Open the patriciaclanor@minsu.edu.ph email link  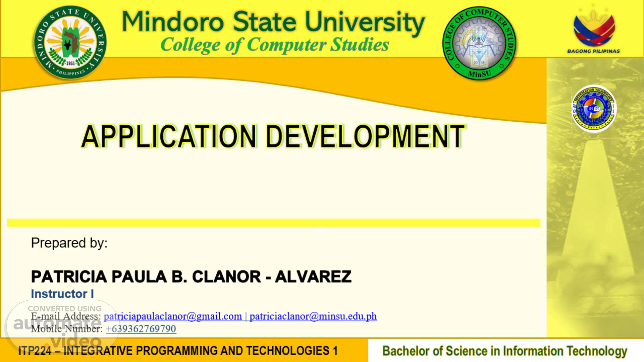coord(313,316)
